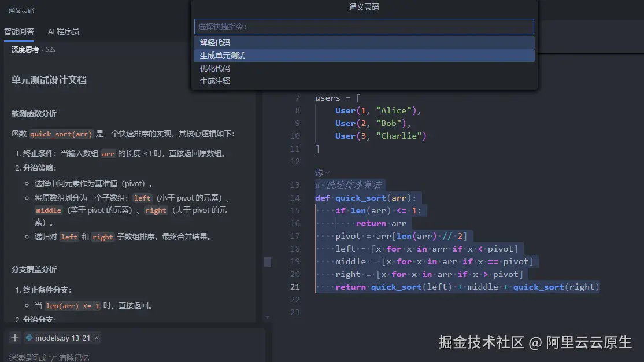644x362 pixels.
Task: Click 被测函数分析 heading
Action: (34, 113)
